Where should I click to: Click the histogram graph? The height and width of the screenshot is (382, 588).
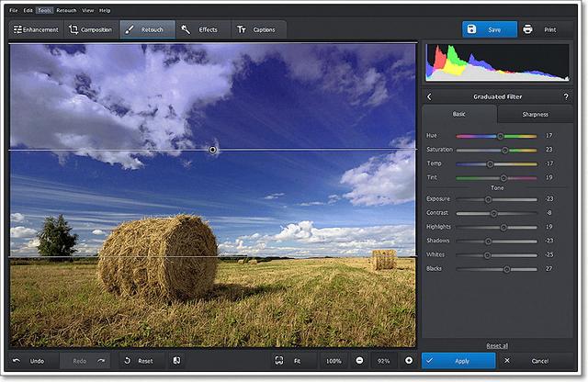tap(497, 63)
